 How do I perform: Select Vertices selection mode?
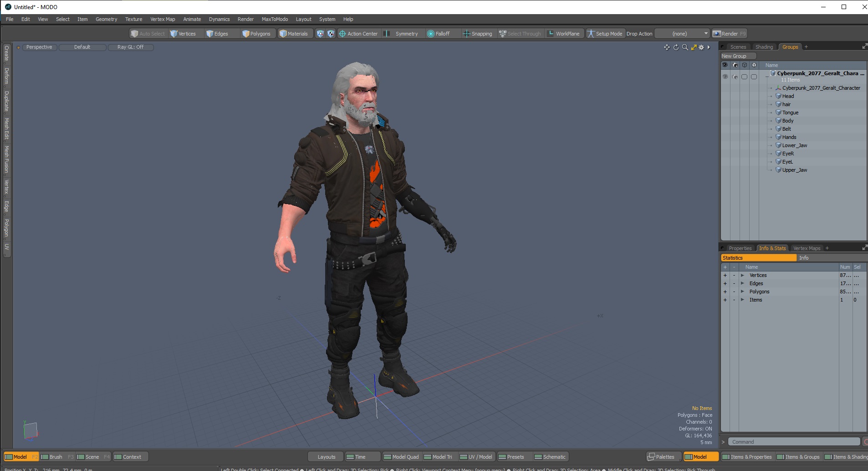click(x=183, y=34)
